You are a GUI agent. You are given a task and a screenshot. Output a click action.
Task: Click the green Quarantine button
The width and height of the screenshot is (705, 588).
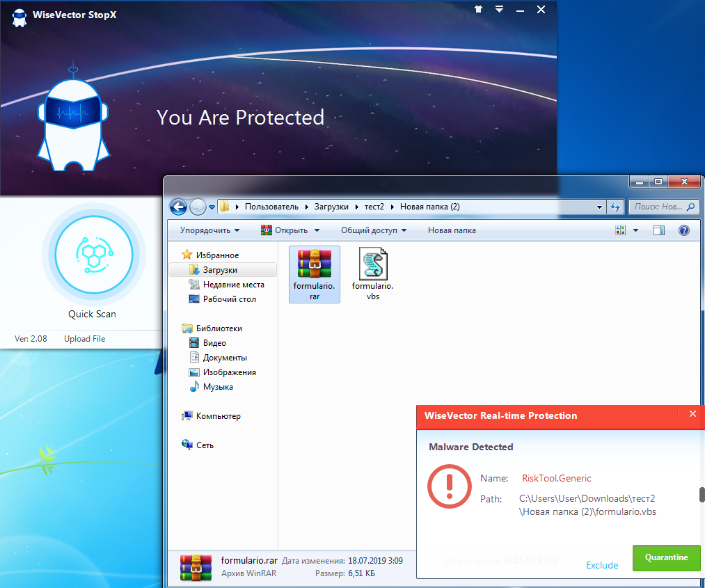666,557
